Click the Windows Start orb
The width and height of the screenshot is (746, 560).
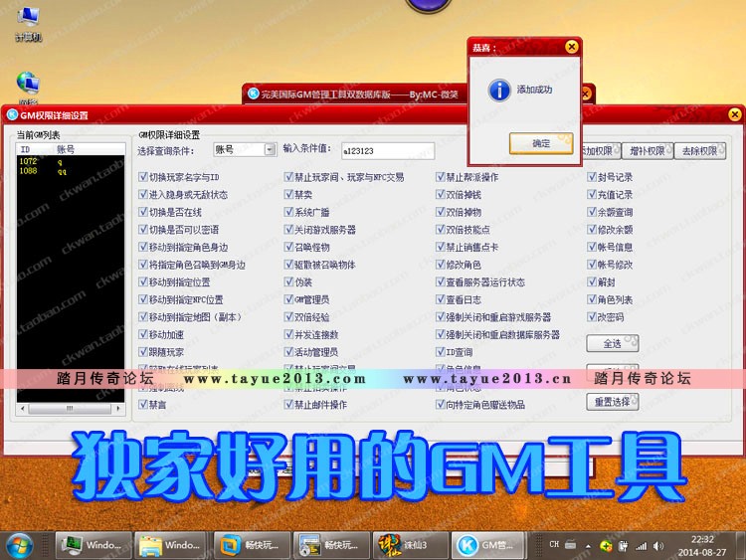19,544
